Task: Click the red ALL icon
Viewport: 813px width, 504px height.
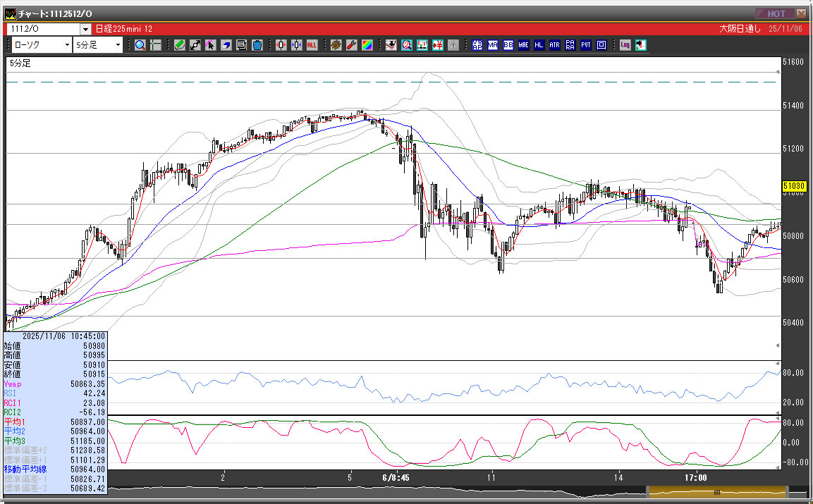Action: (312, 45)
